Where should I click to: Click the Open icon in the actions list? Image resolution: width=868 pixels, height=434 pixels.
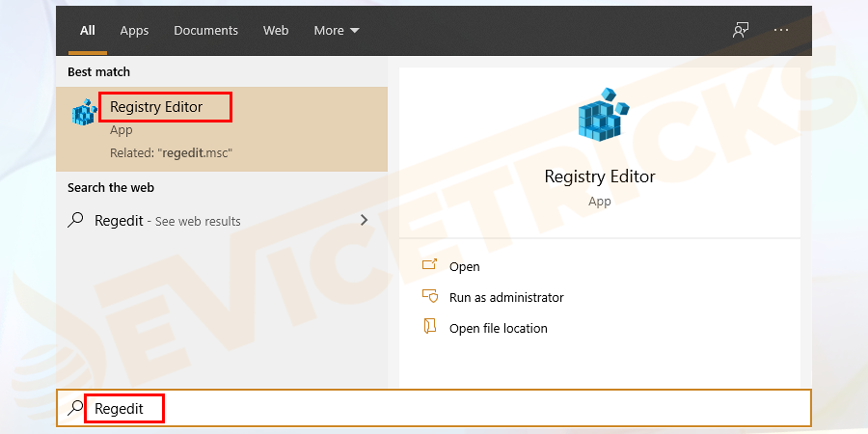pyautogui.click(x=429, y=265)
